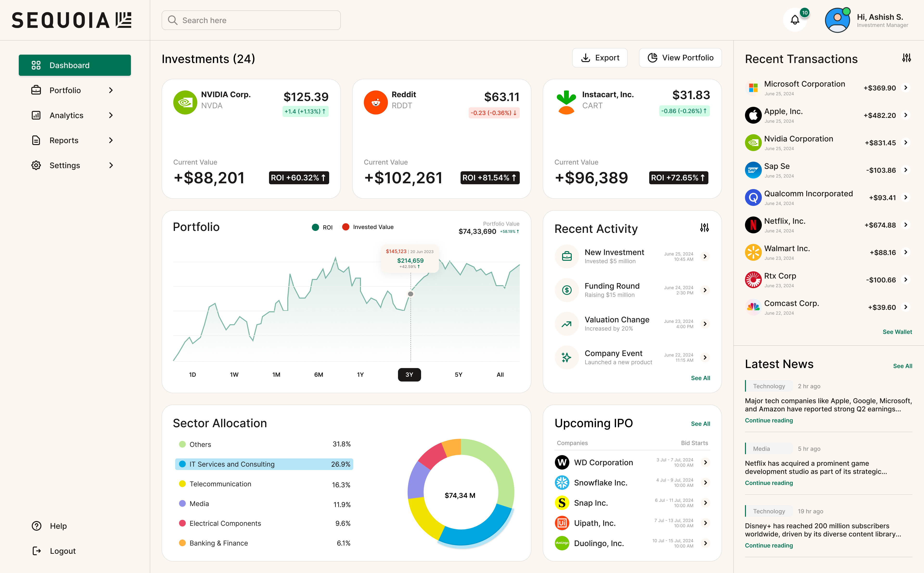This screenshot has height=573, width=924.
Task: Select IT Services and Consulting sector row
Action: point(264,464)
